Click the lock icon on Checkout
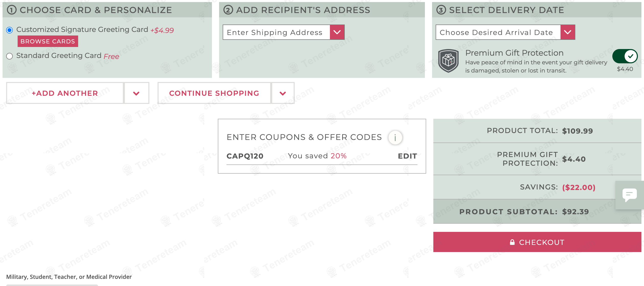Viewport: 644px width, 286px height. tap(512, 242)
